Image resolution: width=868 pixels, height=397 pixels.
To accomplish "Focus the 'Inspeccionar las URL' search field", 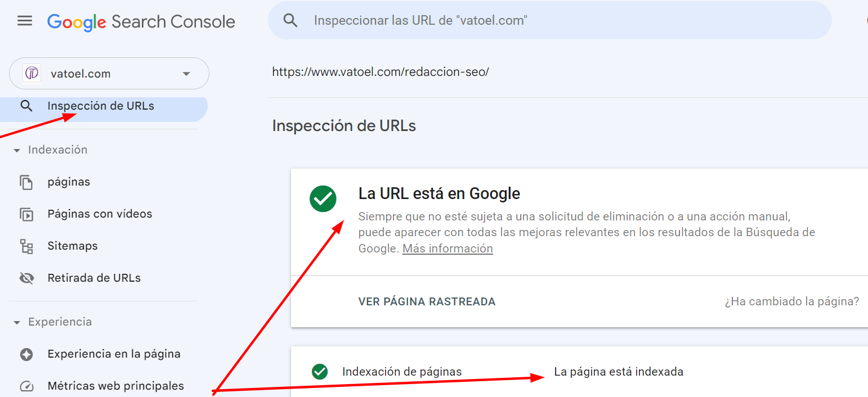I will coord(550,20).
